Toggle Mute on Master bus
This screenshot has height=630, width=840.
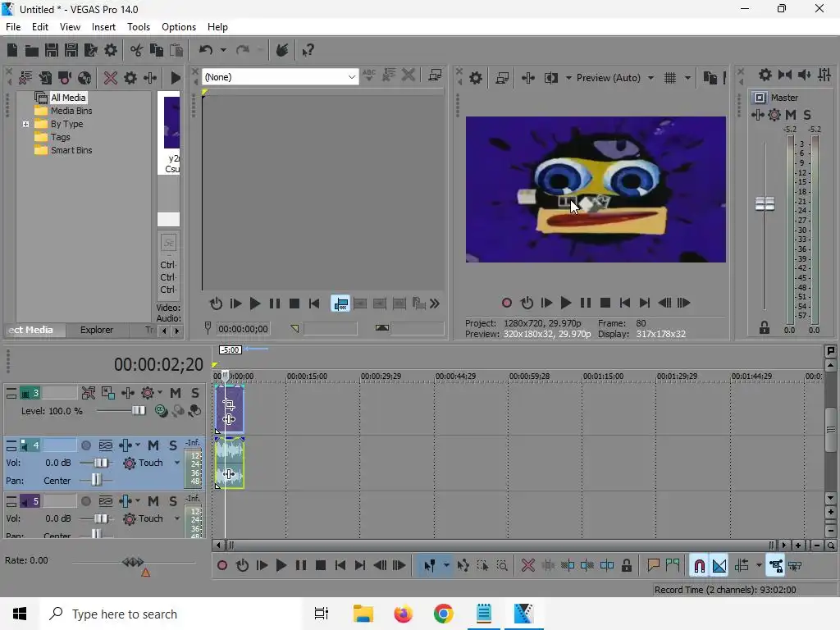click(790, 115)
